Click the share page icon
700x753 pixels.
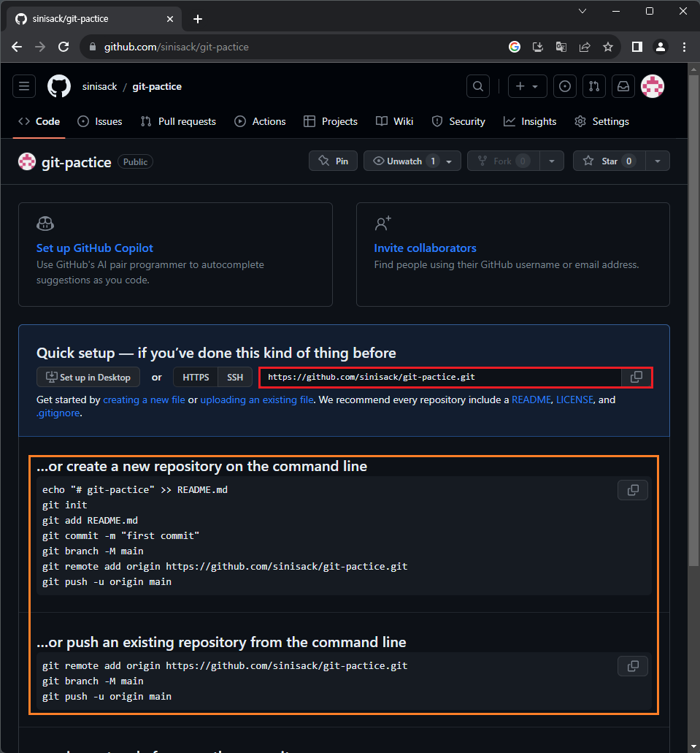click(x=584, y=47)
